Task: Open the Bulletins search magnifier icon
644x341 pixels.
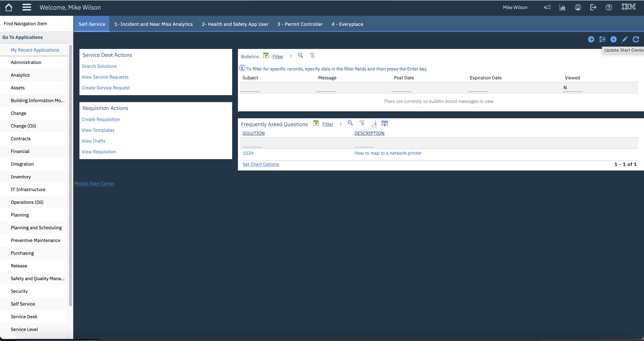Action: [300, 55]
